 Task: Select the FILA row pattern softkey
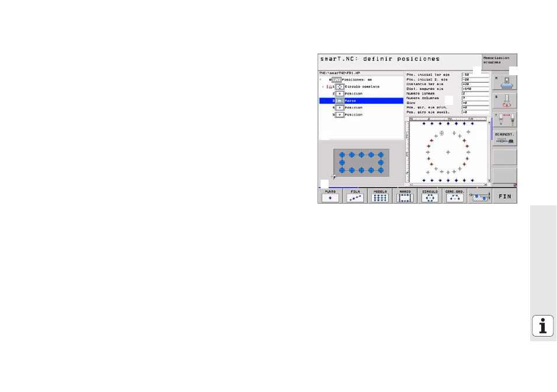tap(355, 196)
